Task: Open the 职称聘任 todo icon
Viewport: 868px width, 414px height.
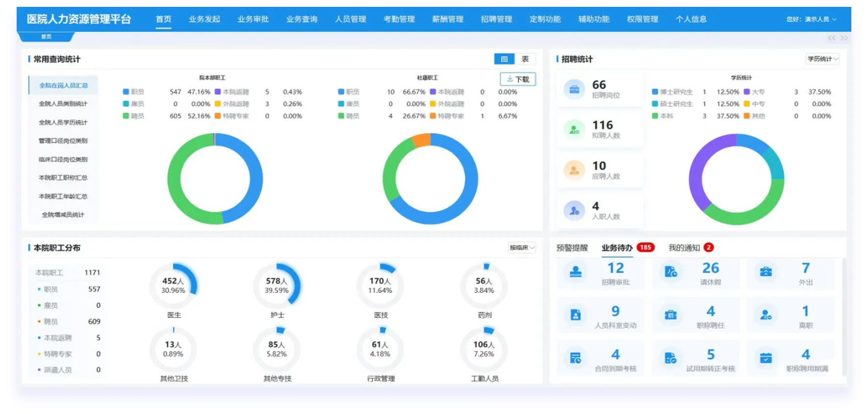Action: click(671, 315)
